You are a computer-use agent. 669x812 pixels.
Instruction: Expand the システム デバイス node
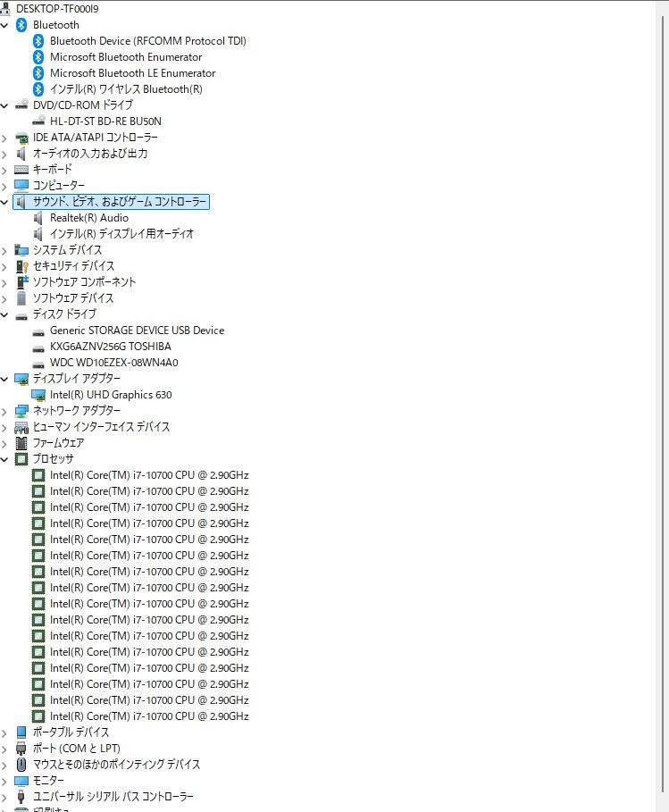pos(4,251)
